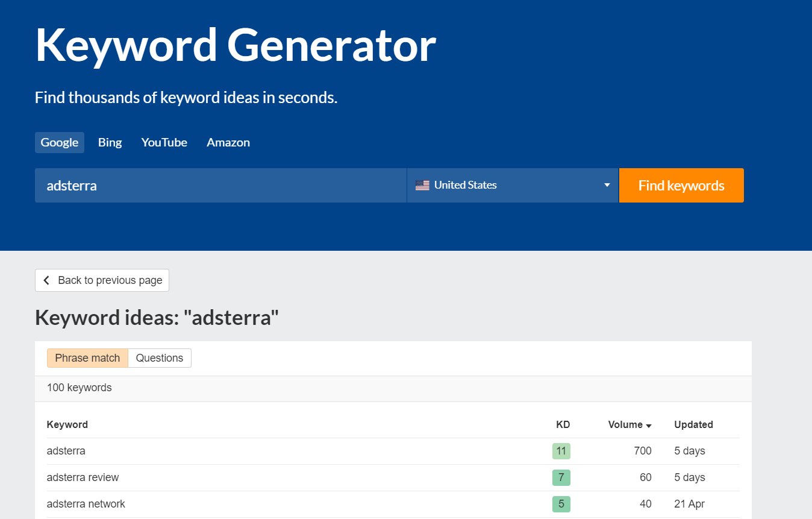812x519 pixels.
Task: Click the keyword input containing adsterra
Action: [x=220, y=185]
